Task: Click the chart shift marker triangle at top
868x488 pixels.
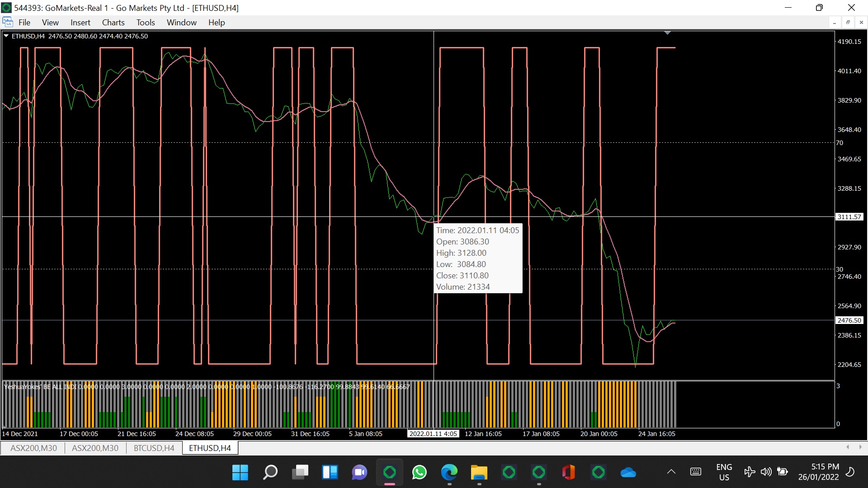Action: coord(667,33)
